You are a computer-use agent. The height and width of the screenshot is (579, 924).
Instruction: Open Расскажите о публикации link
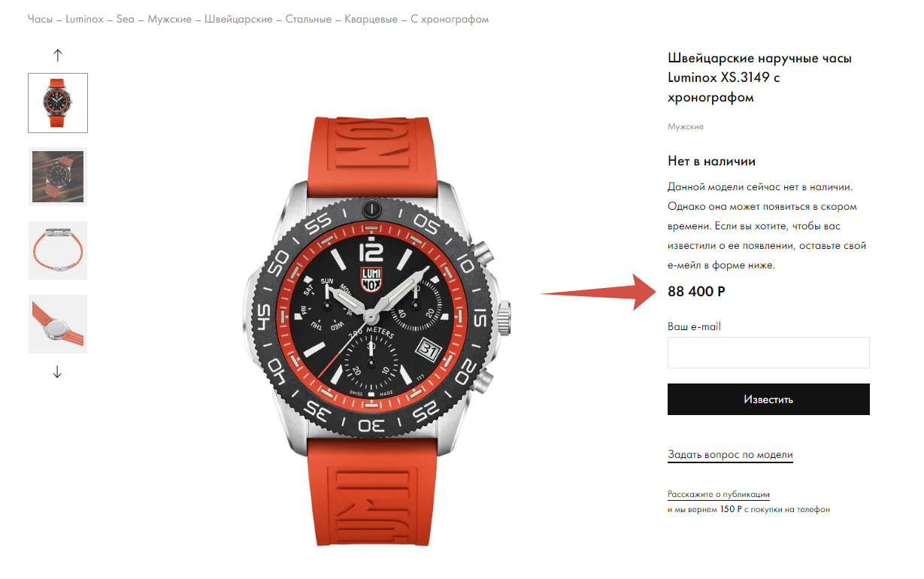(x=719, y=495)
